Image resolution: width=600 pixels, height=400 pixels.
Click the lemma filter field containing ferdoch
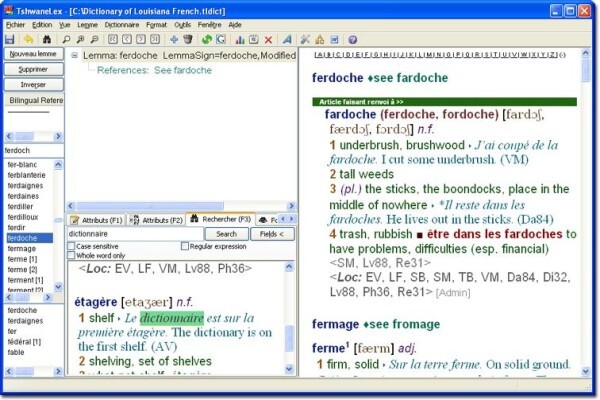33,150
